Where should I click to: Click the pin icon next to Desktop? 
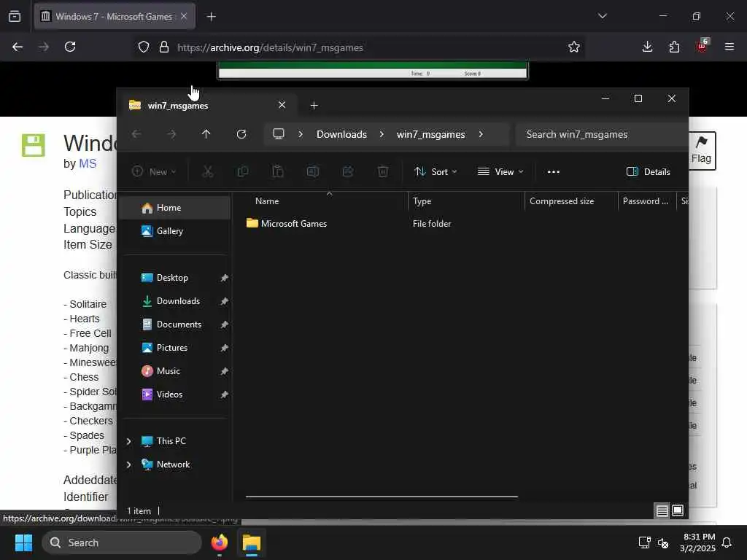point(224,278)
